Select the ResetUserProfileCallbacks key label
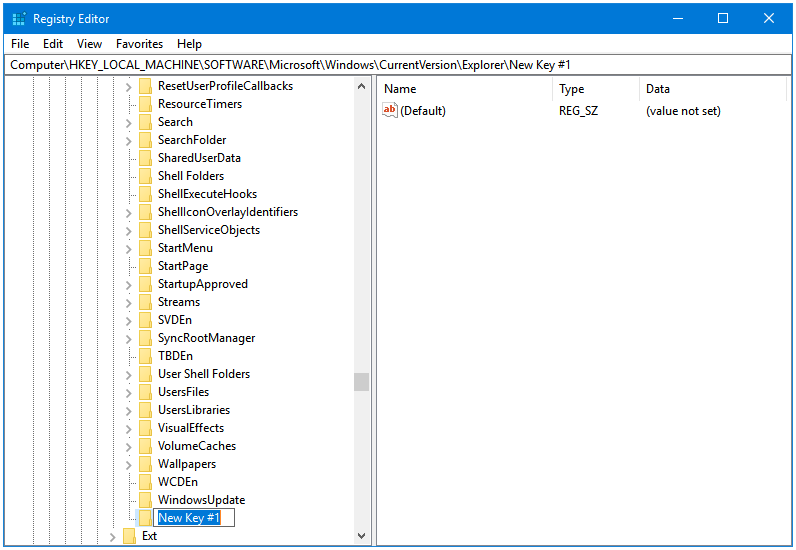This screenshot has height=550, width=796. pyautogui.click(x=225, y=86)
